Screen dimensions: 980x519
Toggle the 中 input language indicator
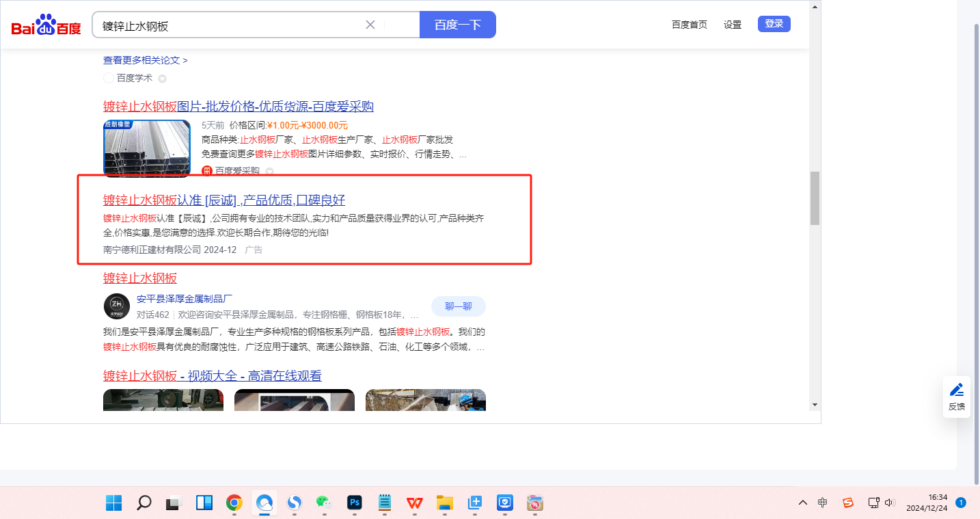coord(823,503)
